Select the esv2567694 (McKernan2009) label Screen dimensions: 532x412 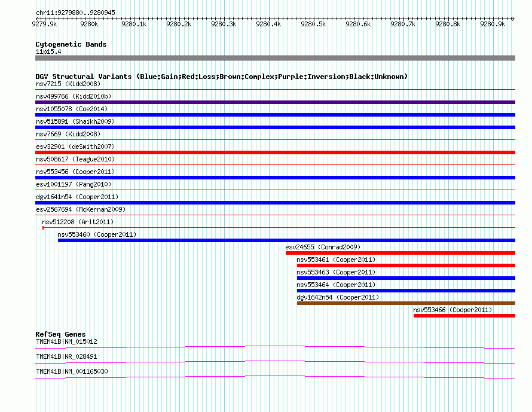click(x=81, y=209)
